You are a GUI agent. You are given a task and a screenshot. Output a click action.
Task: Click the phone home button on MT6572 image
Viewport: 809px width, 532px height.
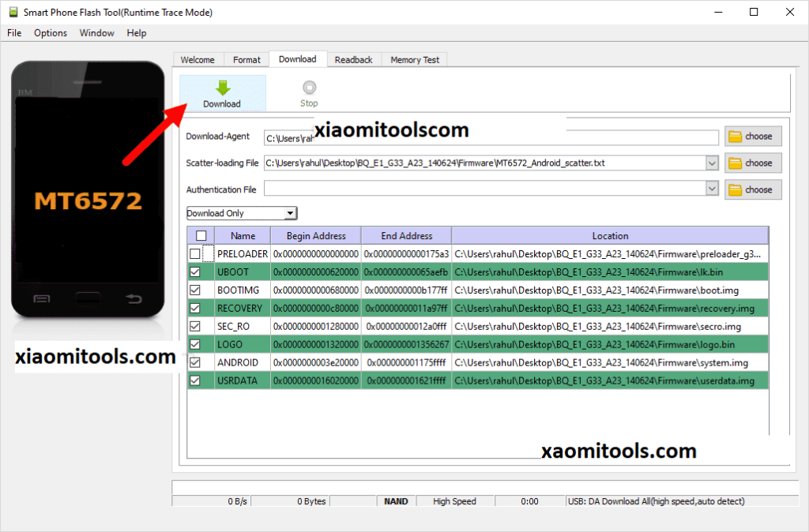click(87, 299)
